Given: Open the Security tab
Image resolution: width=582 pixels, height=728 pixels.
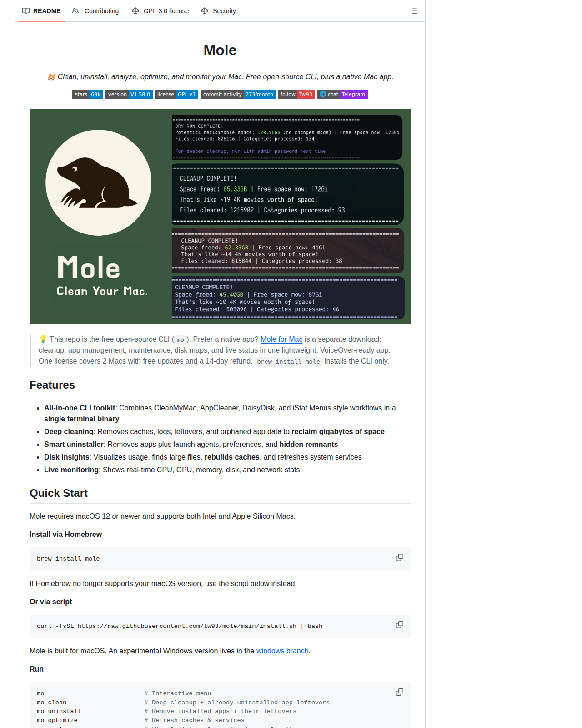Looking at the screenshot, I should click(x=219, y=11).
